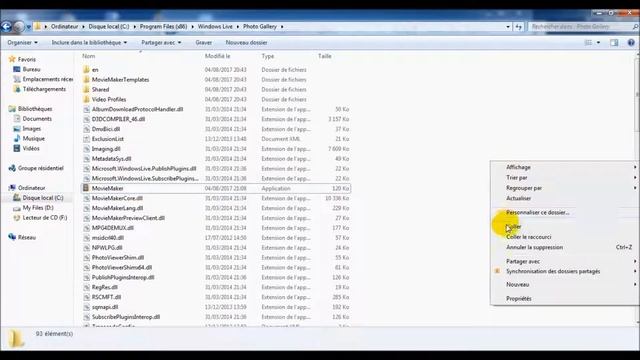This screenshot has height=360, width=640.
Task: Open the Partager avec toolbar dropdown
Action: click(x=161, y=42)
